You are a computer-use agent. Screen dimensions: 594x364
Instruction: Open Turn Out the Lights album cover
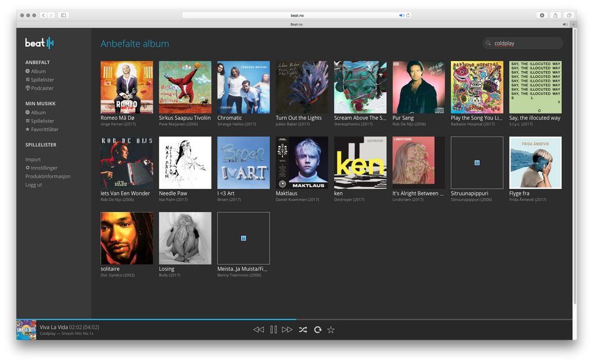[302, 87]
